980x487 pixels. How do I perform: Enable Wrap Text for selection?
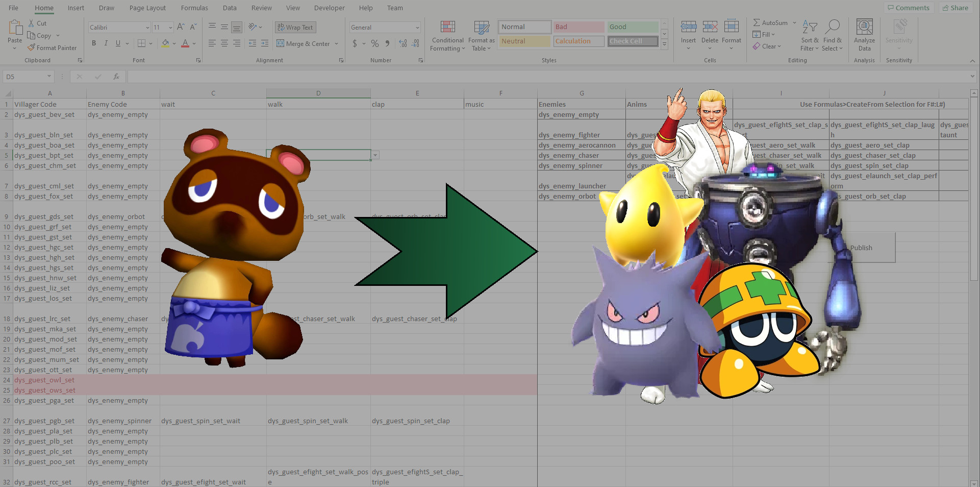[295, 27]
